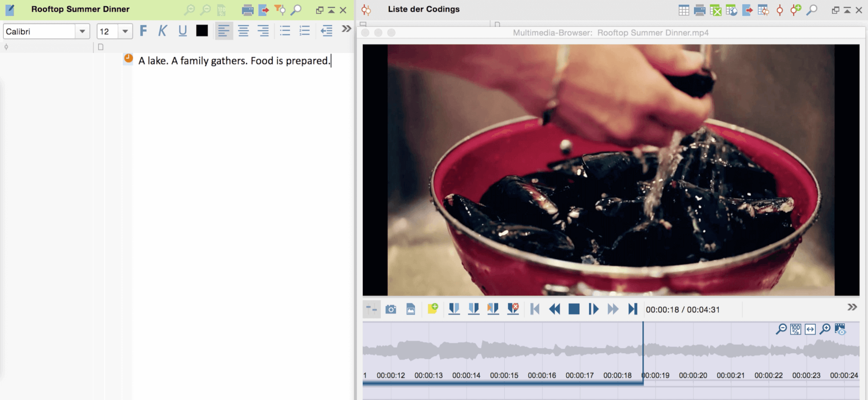Click the 00:00:21 mark on timeline
Image resolution: width=868 pixels, height=400 pixels.
coord(731,375)
